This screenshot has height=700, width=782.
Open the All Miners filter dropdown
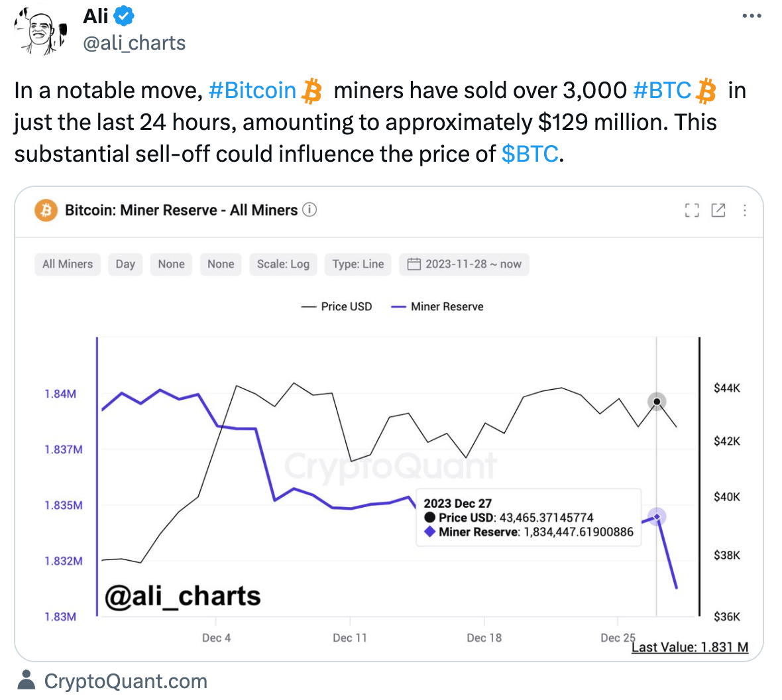pyautogui.click(x=67, y=264)
